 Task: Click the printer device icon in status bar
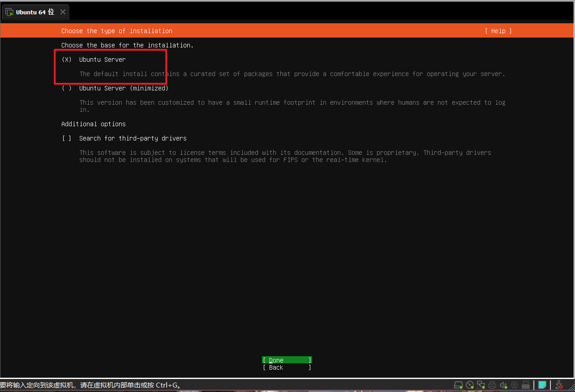pyautogui.click(x=492, y=385)
